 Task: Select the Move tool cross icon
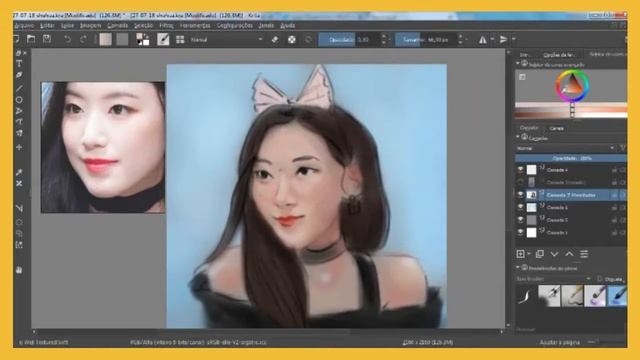tap(19, 147)
